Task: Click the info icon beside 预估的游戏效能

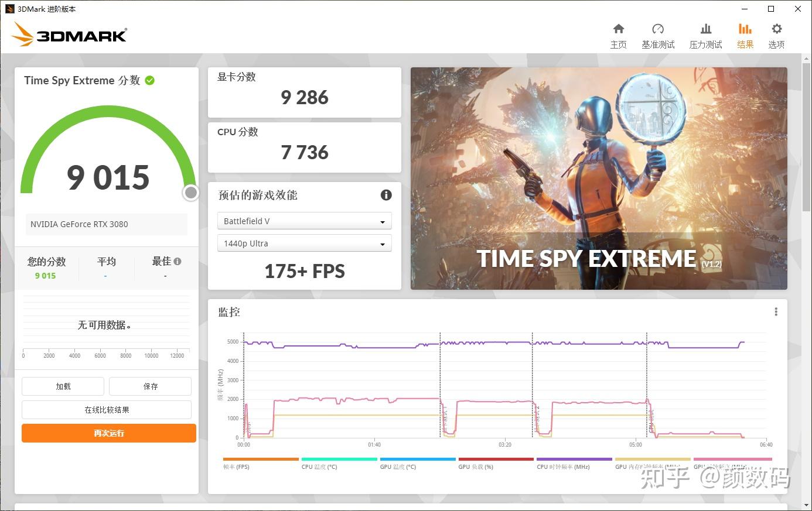Action: 386,195
